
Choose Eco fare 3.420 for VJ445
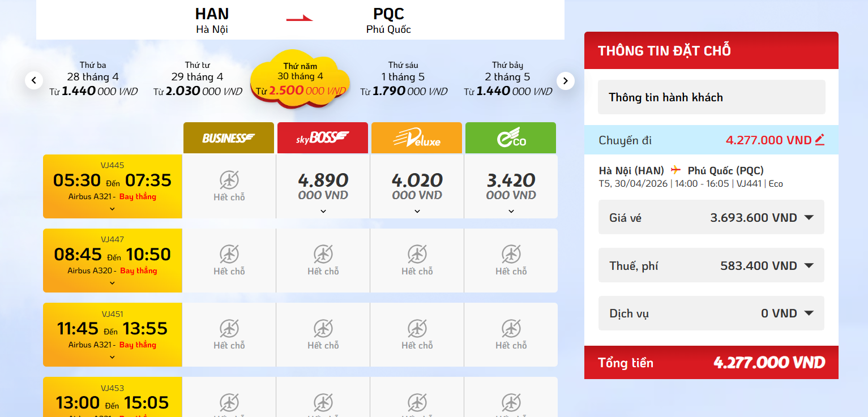[511, 186]
